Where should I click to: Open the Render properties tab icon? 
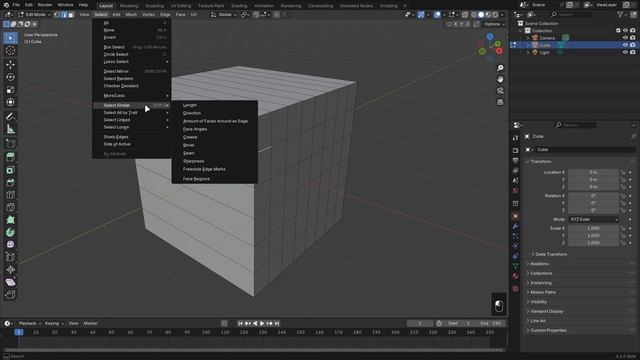click(x=516, y=151)
